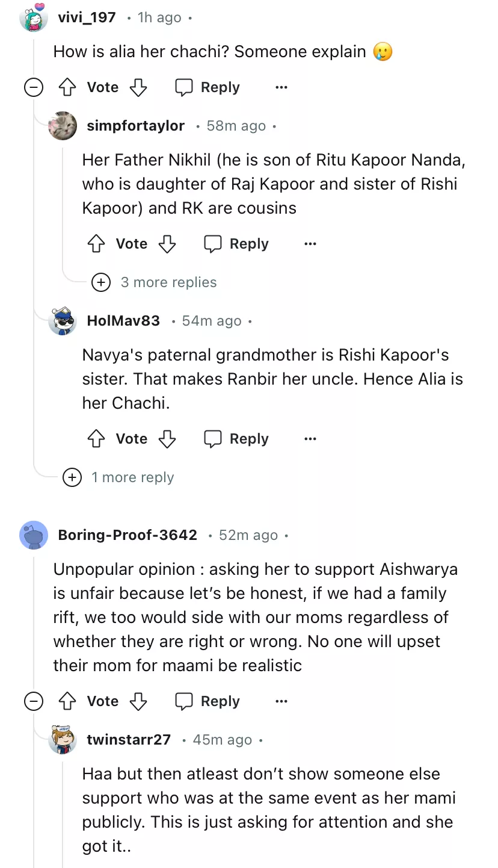
Task: Downvote HolMav83's reply
Action: tap(167, 439)
